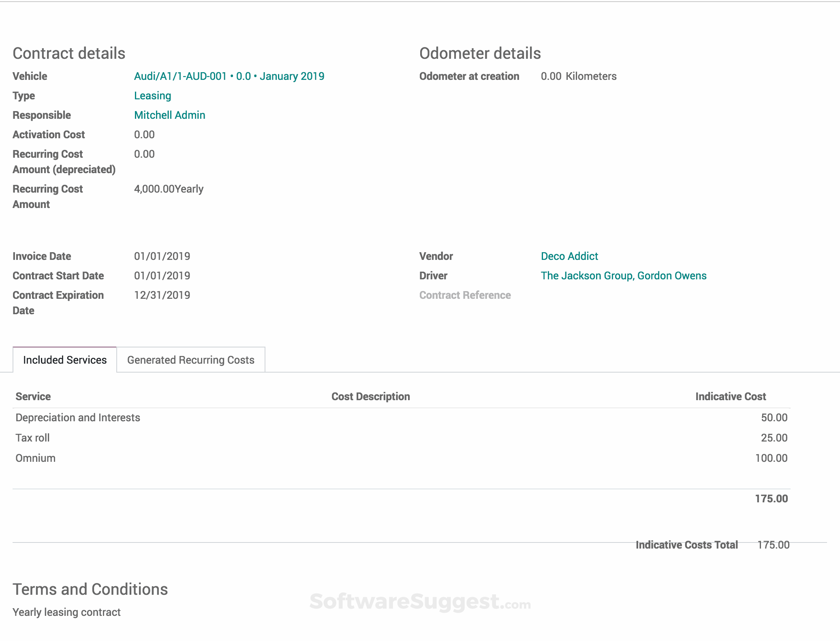Open the Mitchell Admin responsible link
The width and height of the screenshot is (840, 641).
point(169,115)
